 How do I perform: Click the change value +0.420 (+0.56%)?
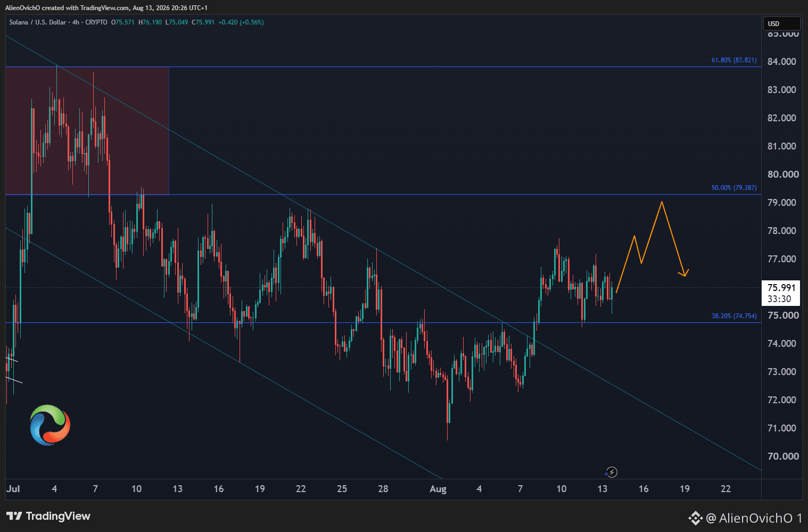(241, 22)
